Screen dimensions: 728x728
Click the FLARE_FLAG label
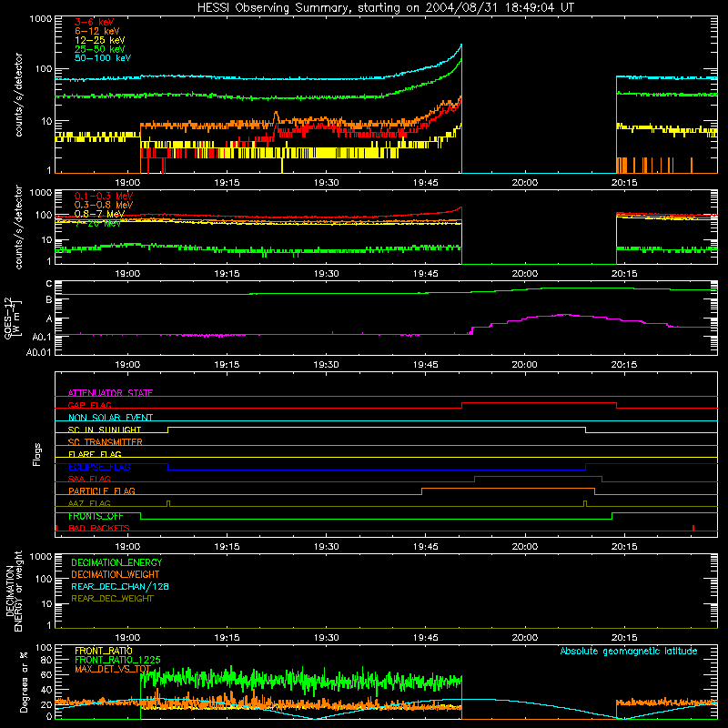95,454
